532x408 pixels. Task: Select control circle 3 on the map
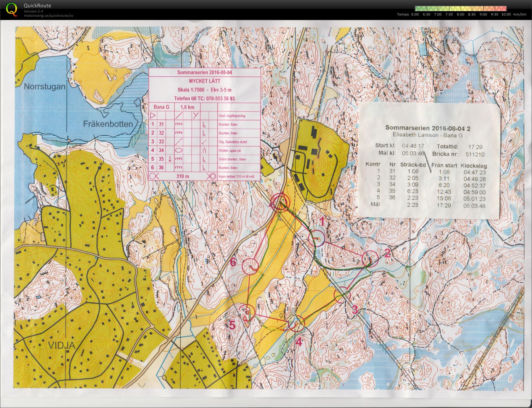(x=342, y=295)
